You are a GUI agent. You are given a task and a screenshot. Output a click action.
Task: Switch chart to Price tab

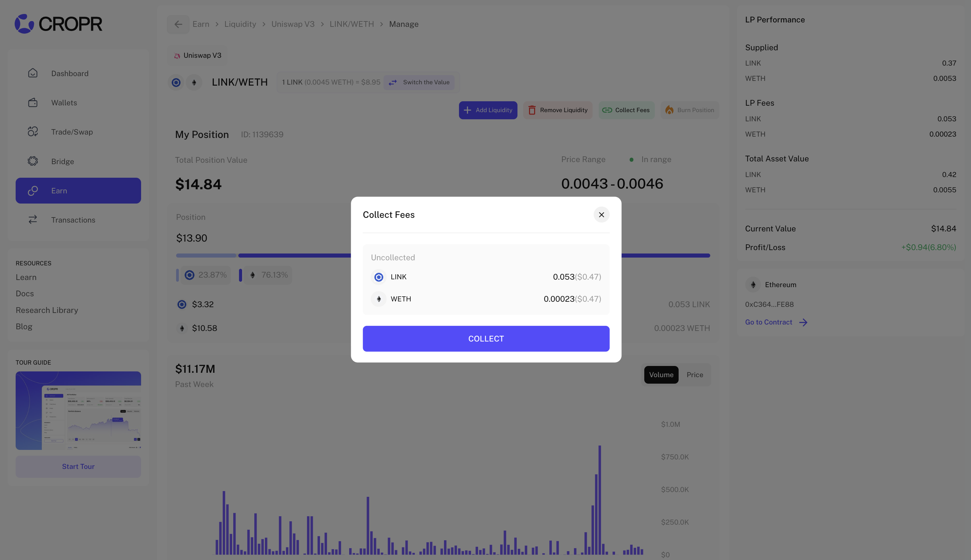695,374
